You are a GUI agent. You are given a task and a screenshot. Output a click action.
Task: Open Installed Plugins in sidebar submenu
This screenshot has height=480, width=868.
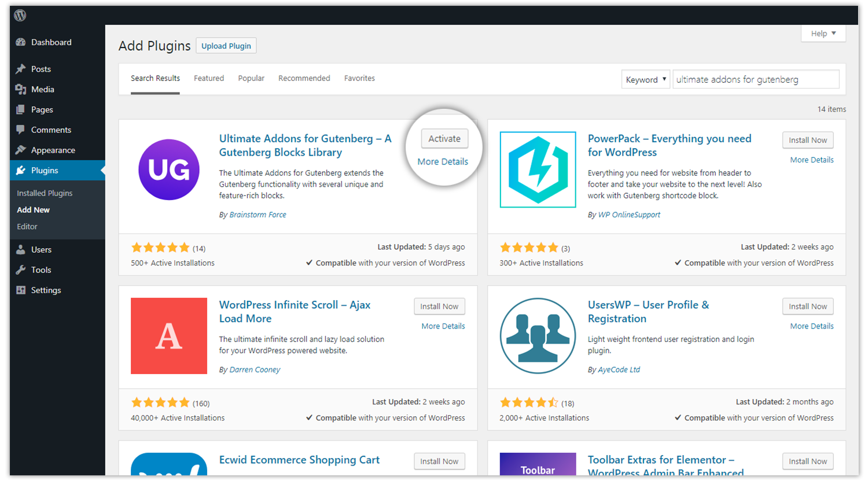(x=45, y=193)
